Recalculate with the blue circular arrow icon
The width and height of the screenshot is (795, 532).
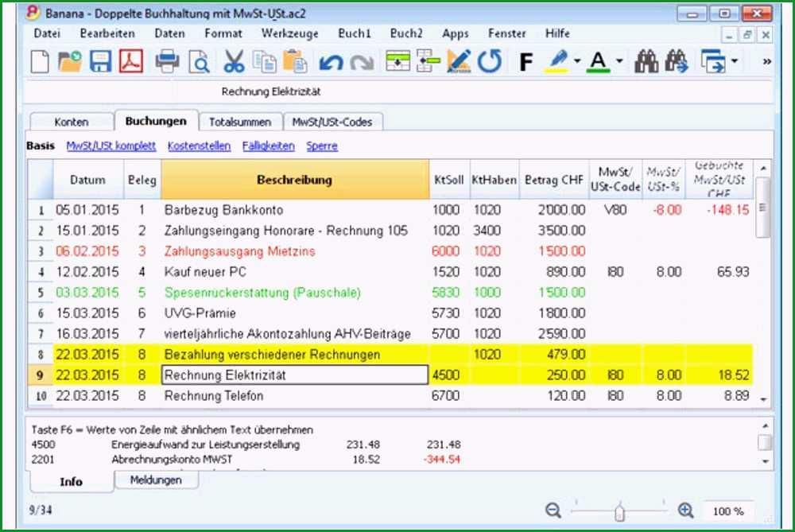[489, 61]
